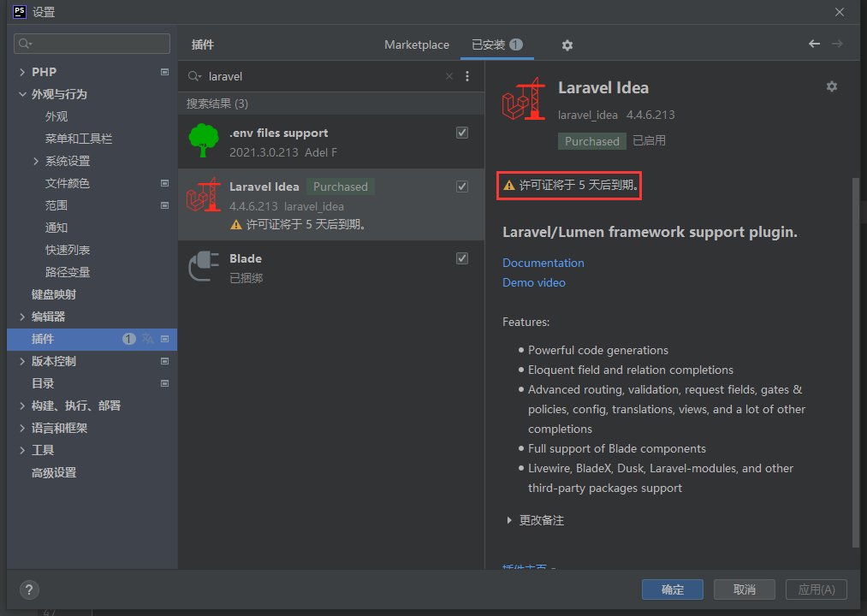Image resolution: width=867 pixels, height=616 pixels.
Task: Expand 构建、执行、部署 node
Action: [22, 406]
